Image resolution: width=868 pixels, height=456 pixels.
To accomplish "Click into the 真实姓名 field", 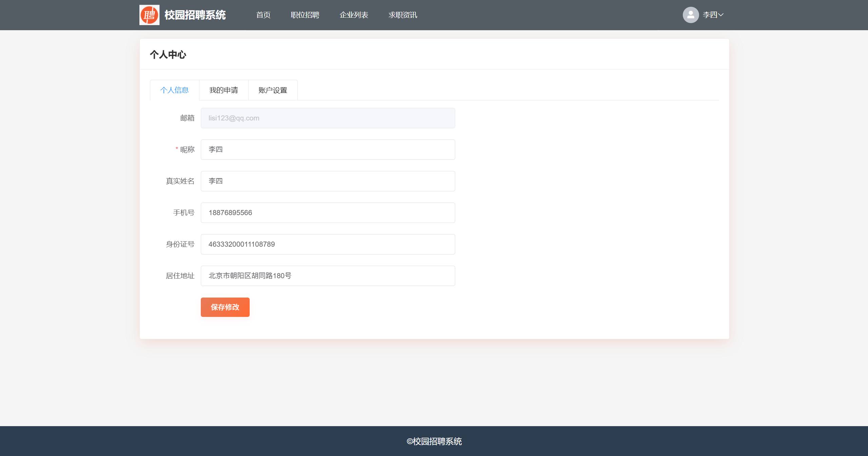I will coord(328,181).
